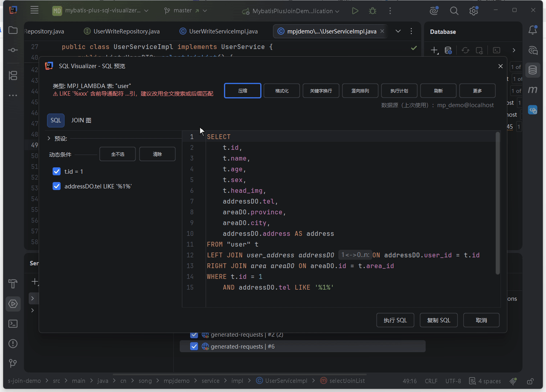Start debugging with the bug icon
Image resolution: width=546 pixels, height=392 pixels.
(372, 11)
